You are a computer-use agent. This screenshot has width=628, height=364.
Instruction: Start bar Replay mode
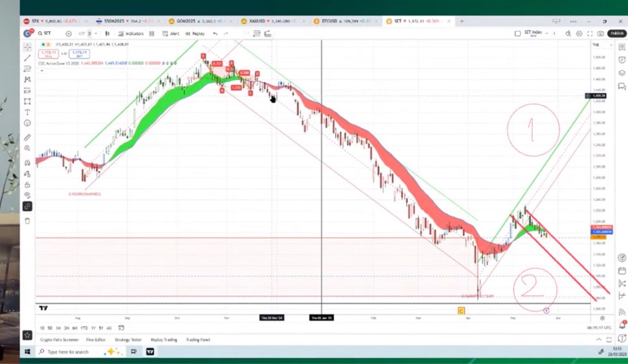195,33
